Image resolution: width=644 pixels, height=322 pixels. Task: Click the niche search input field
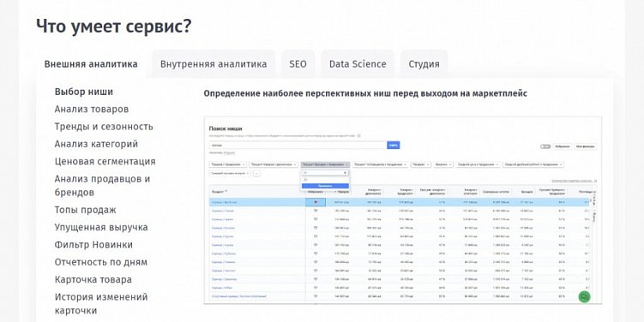pyautogui.click(x=298, y=146)
